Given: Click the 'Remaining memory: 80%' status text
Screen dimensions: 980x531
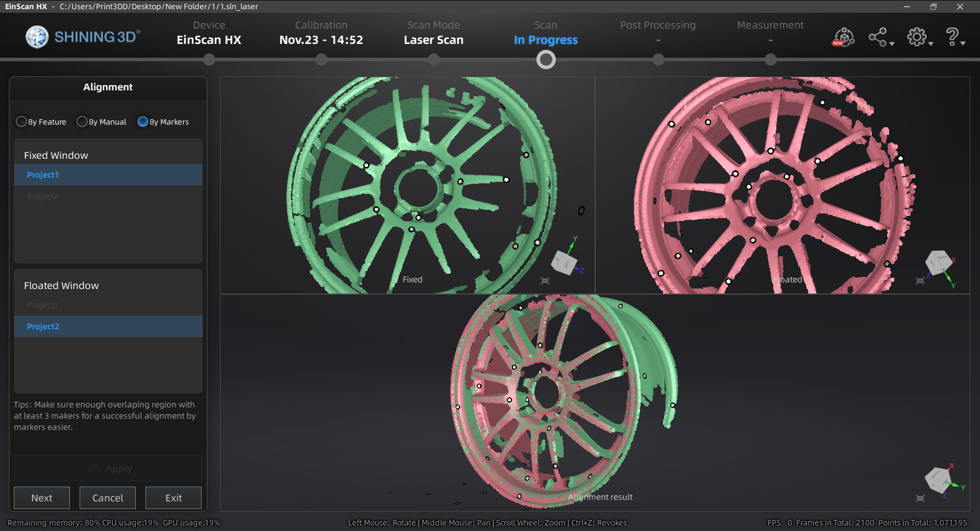Looking at the screenshot, I should (54, 523).
